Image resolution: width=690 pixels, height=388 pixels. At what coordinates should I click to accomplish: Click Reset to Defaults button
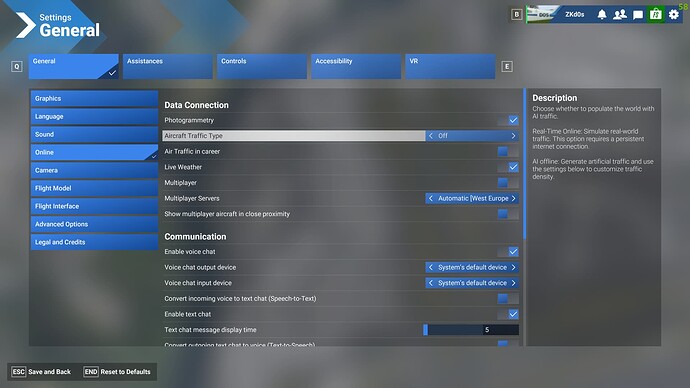click(x=117, y=372)
